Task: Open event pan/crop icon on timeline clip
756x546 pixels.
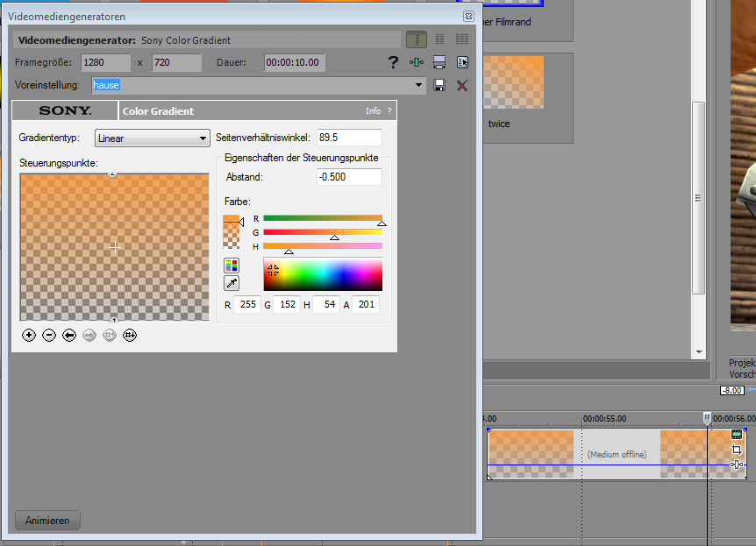Action: coord(737,450)
